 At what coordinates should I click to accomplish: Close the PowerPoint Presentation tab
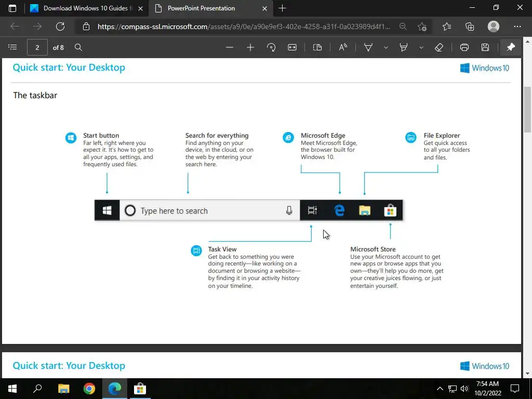coord(264,8)
